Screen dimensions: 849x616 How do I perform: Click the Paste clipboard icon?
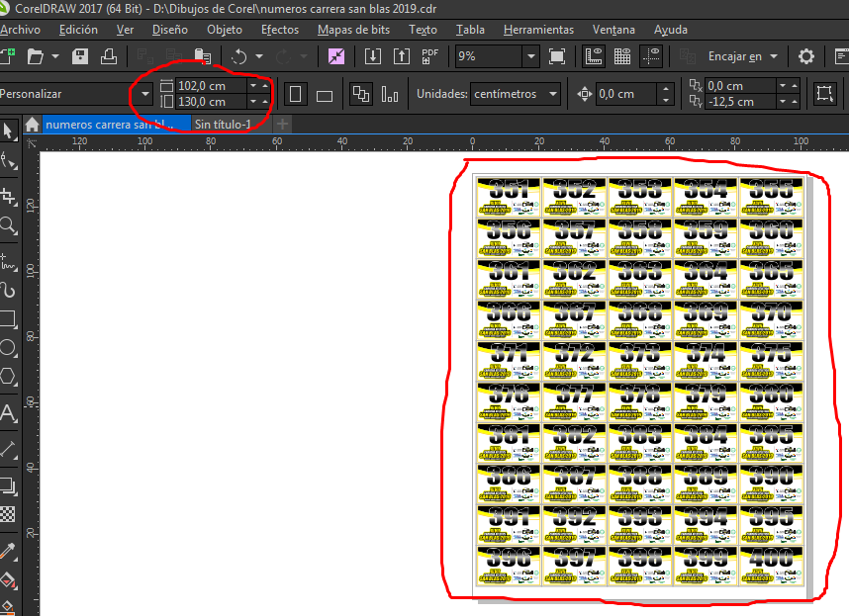[x=203, y=56]
